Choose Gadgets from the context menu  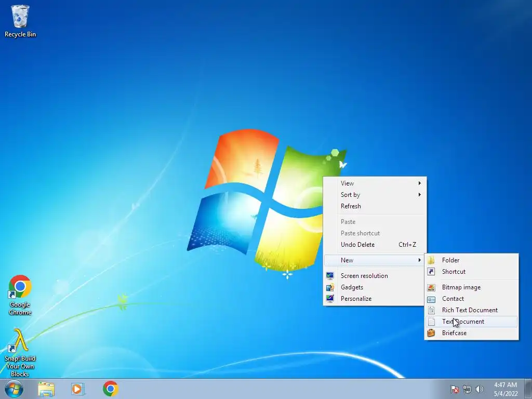pyautogui.click(x=375, y=287)
